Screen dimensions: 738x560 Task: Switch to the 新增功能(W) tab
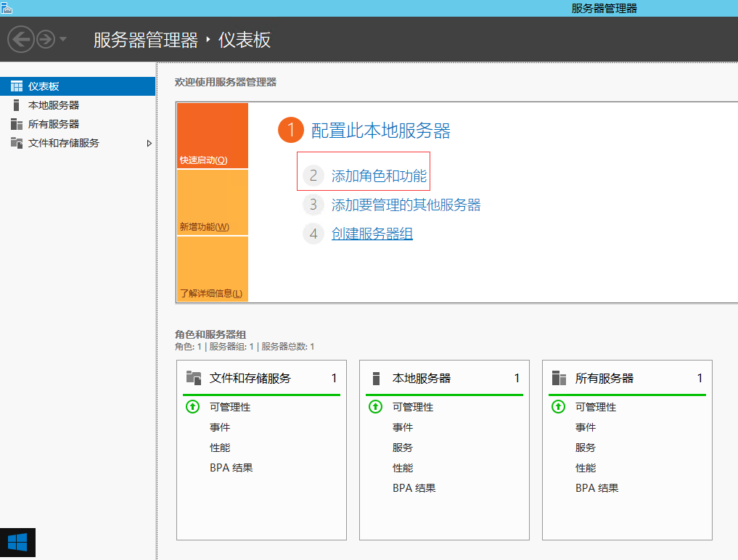coord(212,203)
